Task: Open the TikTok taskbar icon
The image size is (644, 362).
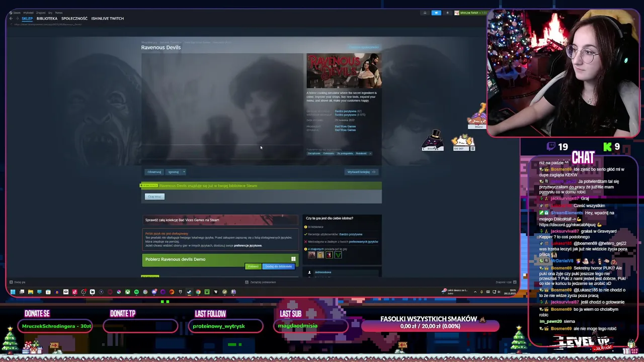Action: (x=75, y=292)
